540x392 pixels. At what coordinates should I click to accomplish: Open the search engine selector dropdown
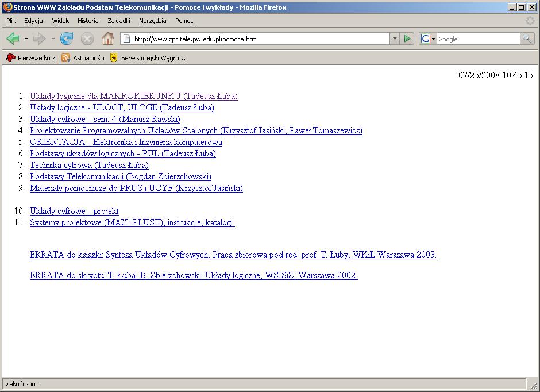click(433, 39)
